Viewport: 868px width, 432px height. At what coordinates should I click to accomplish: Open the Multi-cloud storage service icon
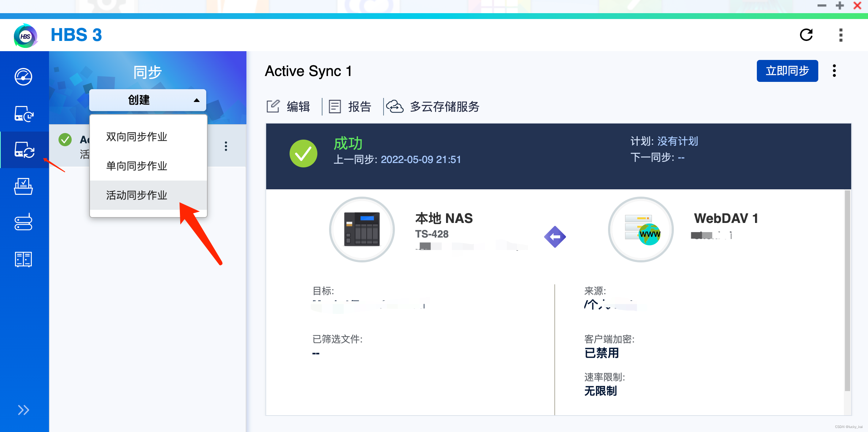[x=395, y=107]
